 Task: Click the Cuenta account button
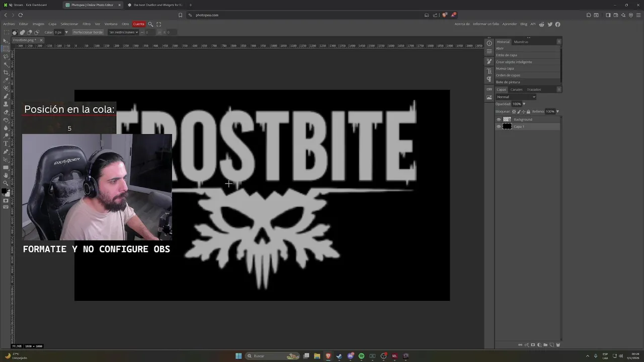point(139,24)
